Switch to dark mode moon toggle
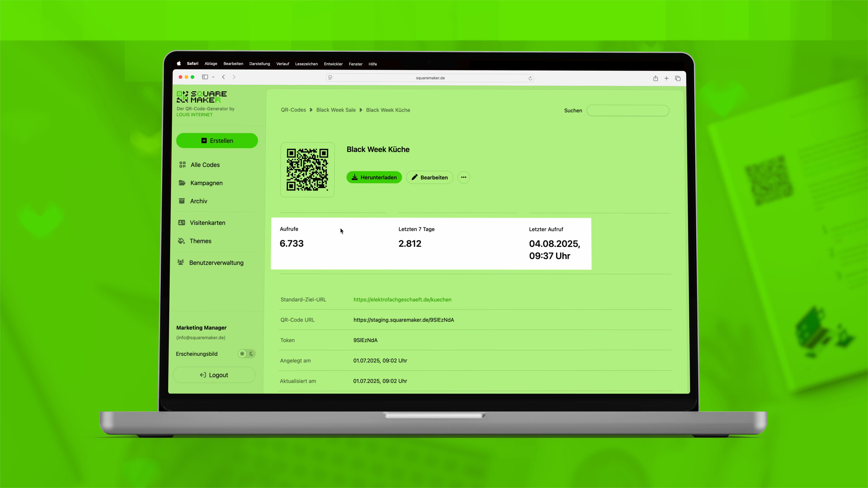Viewport: 868px width, 488px height. click(x=251, y=354)
